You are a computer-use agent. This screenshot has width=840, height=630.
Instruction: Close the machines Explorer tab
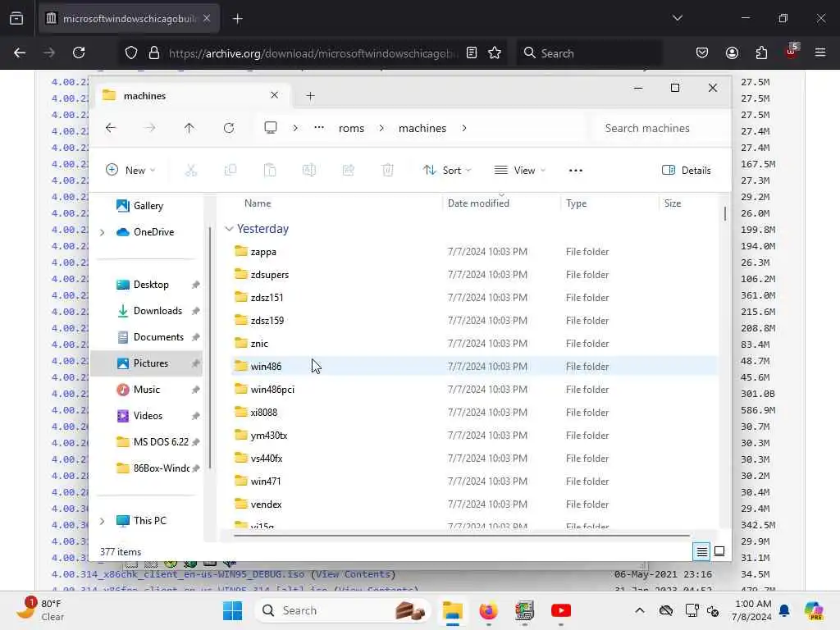274,95
